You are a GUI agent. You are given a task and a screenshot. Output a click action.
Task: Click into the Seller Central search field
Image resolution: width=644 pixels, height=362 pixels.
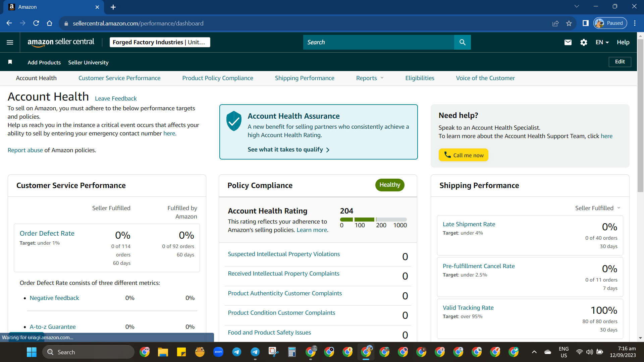[x=378, y=42]
